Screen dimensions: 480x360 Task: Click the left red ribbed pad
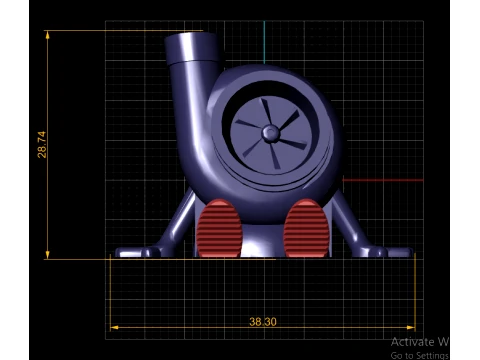[x=219, y=228]
